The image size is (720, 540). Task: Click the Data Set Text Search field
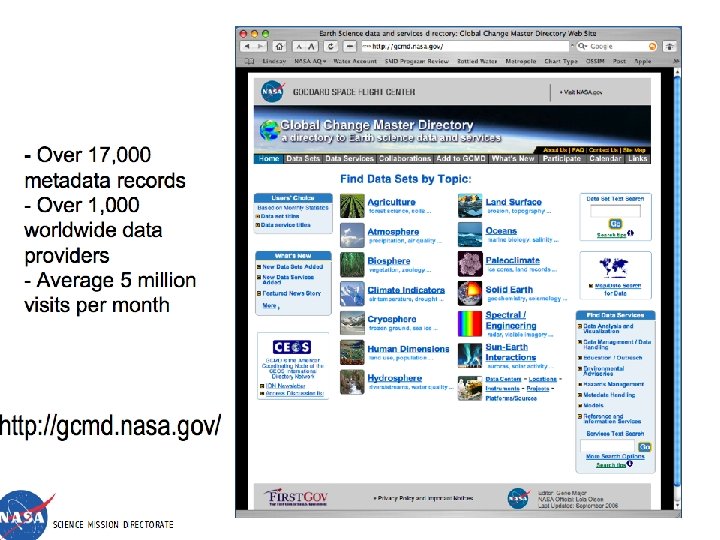(x=615, y=211)
